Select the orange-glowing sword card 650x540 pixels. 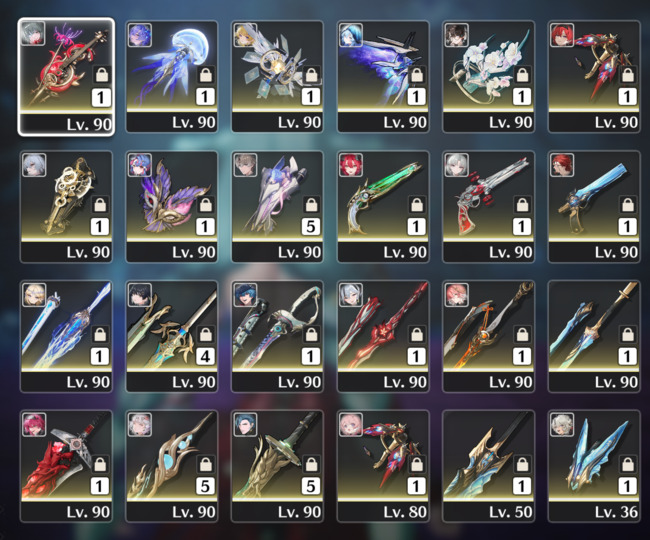pyautogui.click(x=488, y=336)
